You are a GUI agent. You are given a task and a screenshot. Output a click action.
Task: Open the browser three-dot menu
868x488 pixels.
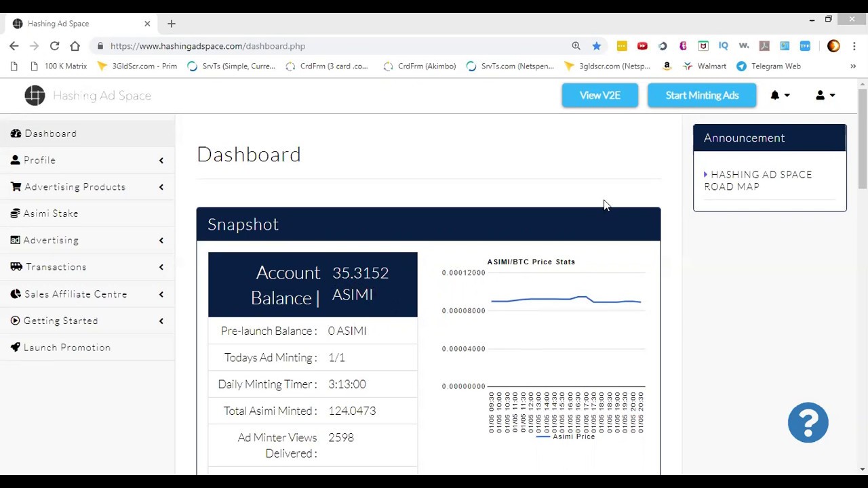854,46
